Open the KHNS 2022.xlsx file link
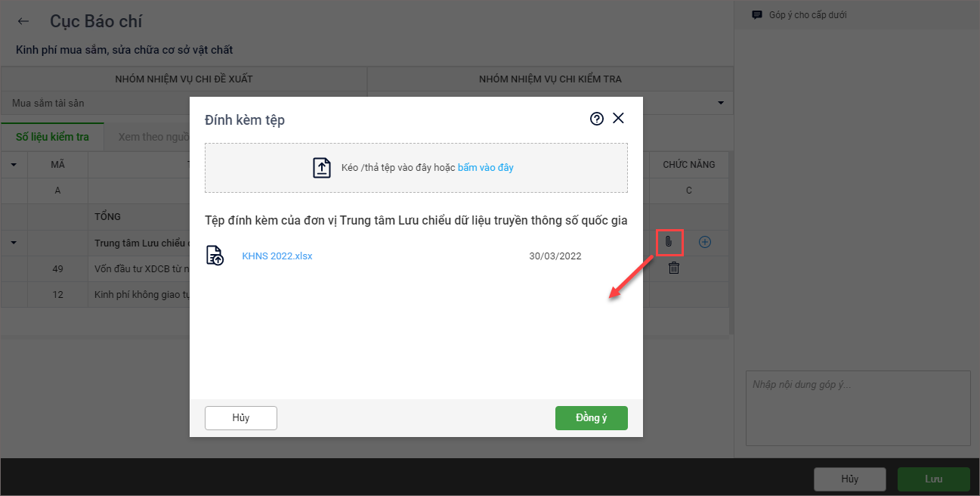 click(x=277, y=256)
